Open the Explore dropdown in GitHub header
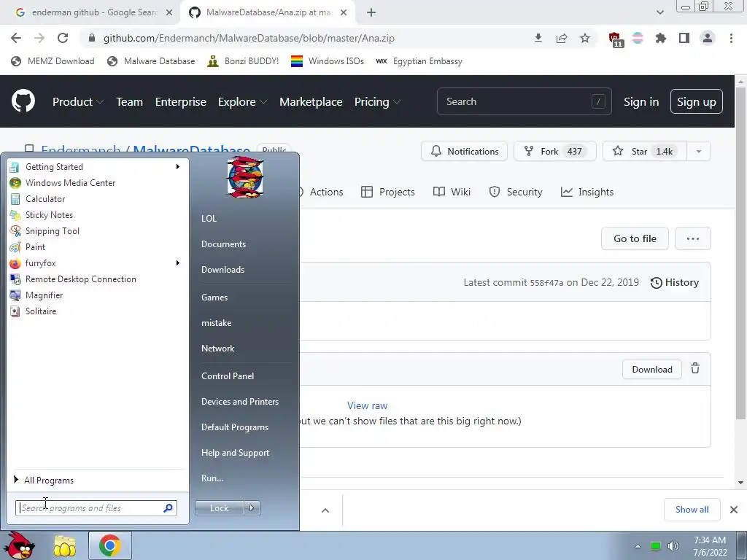Image resolution: width=747 pixels, height=560 pixels. point(242,101)
